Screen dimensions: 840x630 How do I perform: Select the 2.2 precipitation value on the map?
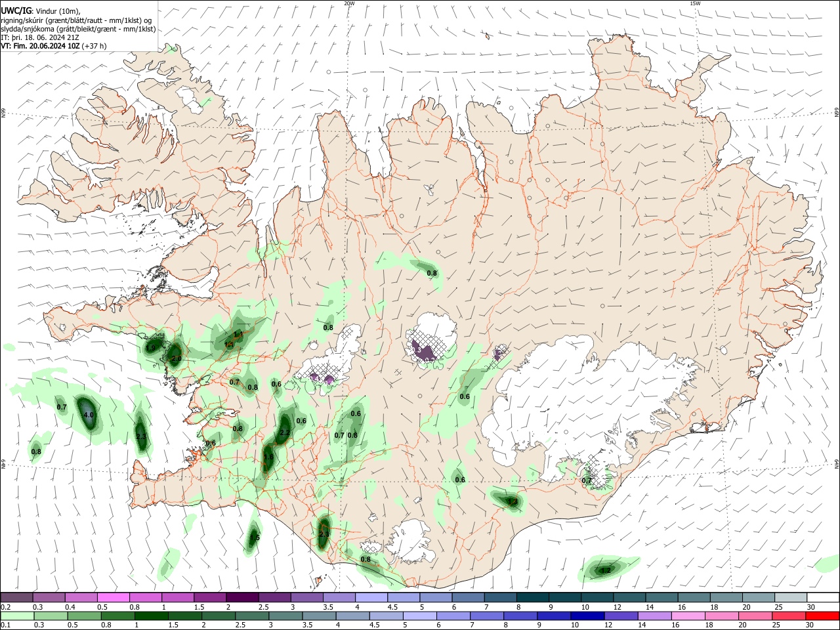[x=285, y=433]
